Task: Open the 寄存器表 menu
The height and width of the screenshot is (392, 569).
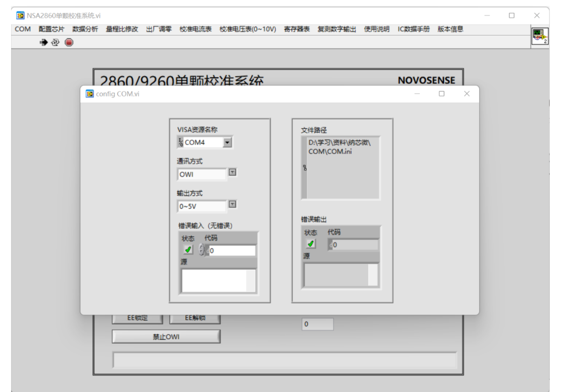Action: pos(296,29)
